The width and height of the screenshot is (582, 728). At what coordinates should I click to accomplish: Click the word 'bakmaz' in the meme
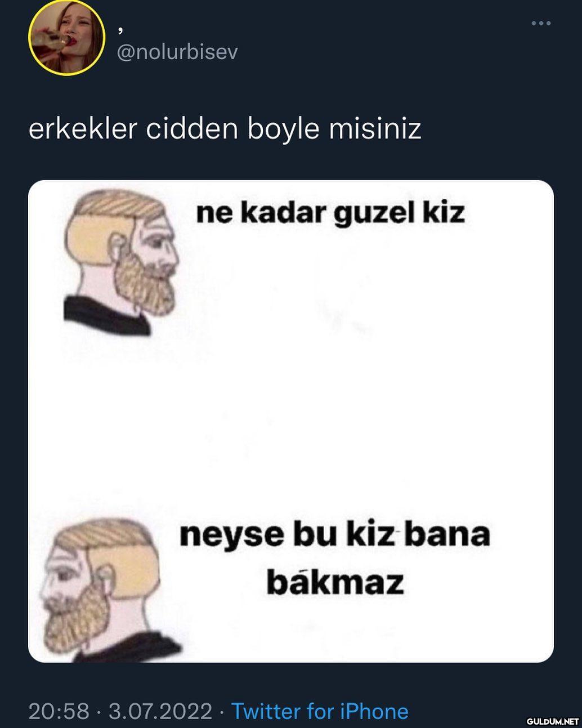point(335,582)
